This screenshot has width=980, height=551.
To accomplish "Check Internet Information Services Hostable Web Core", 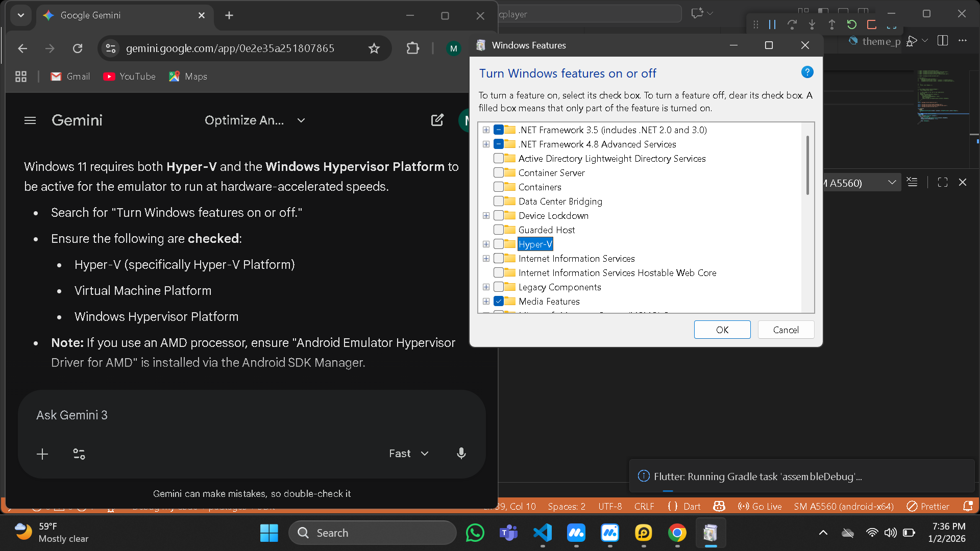I will tap(499, 273).
